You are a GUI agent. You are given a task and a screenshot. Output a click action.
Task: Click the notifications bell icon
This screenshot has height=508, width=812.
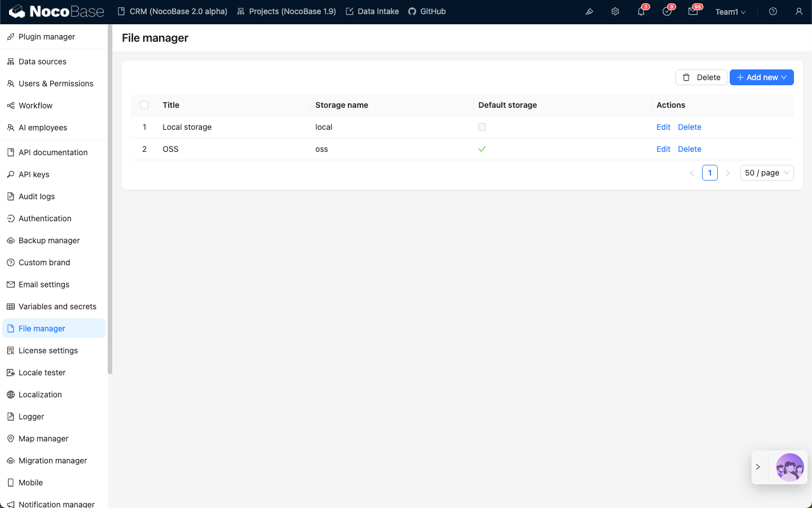pos(641,12)
